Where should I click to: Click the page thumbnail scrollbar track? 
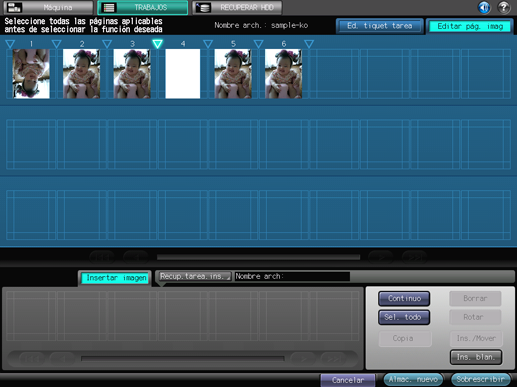click(258, 257)
